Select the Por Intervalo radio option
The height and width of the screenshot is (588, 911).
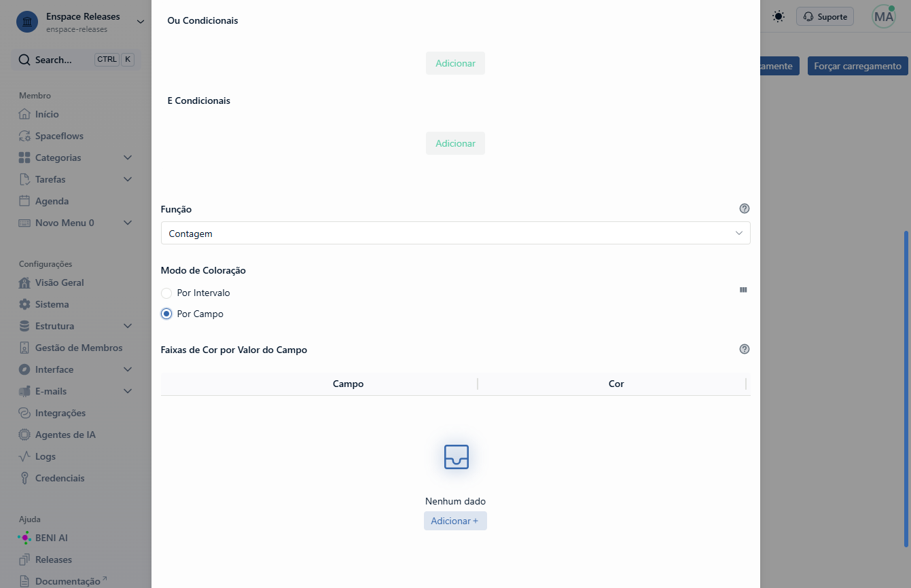point(166,293)
